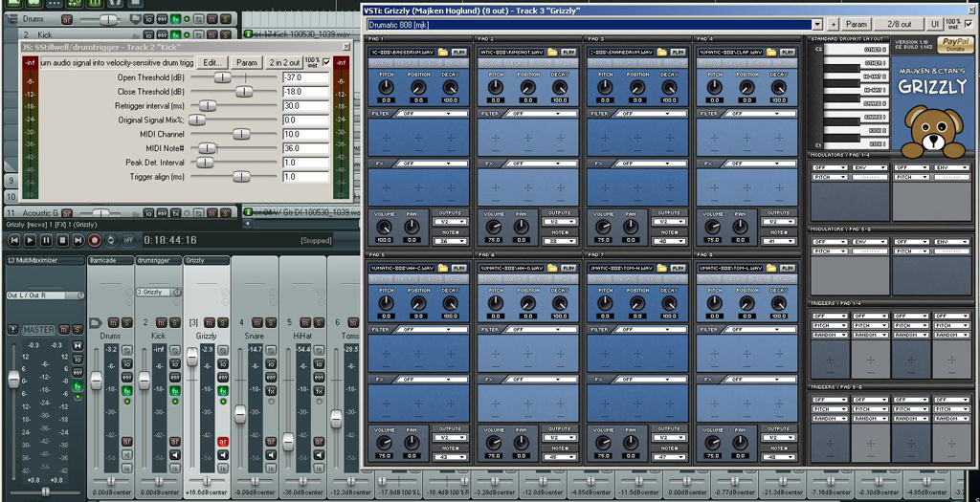Stop playback with the transport Stop button
The height and width of the screenshot is (502, 980).
tap(62, 240)
